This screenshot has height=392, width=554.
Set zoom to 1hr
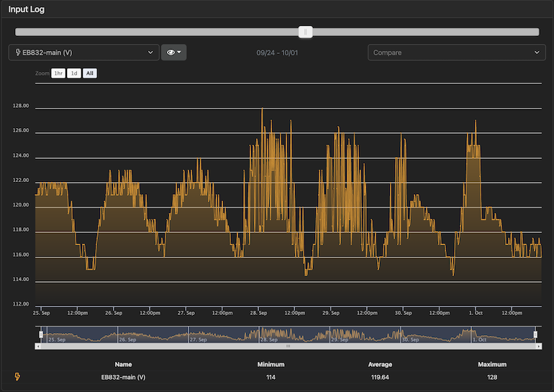(58, 73)
